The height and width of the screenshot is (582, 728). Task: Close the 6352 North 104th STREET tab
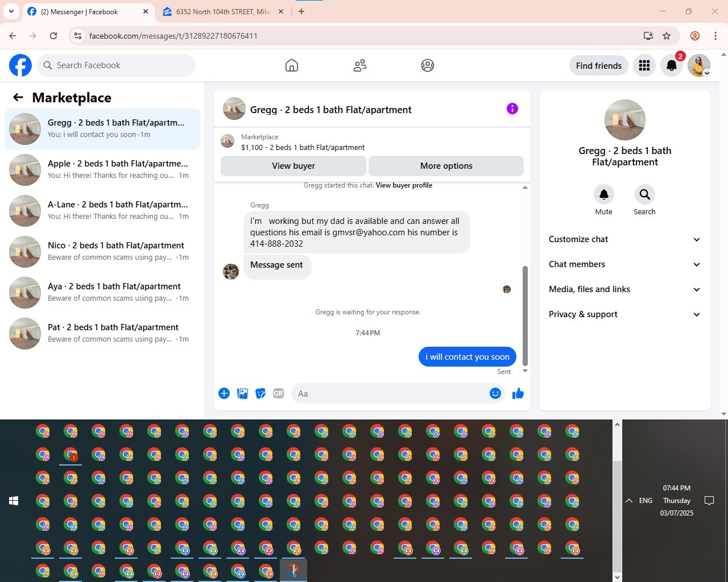(281, 11)
